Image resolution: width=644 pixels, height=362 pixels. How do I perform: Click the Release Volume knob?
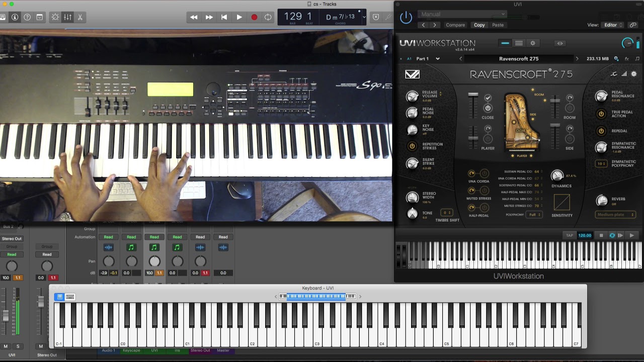(x=412, y=96)
